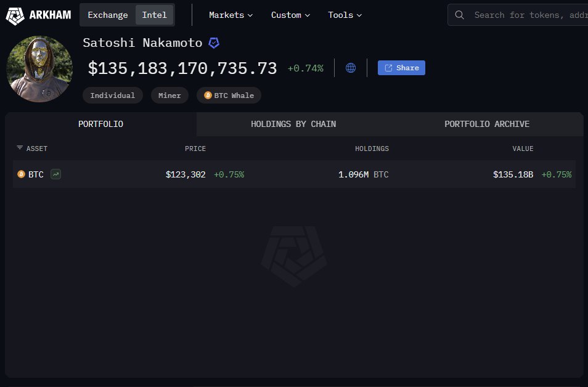Click the ARKHAM wordmark link
The height and width of the screenshot is (387, 588).
click(x=50, y=15)
